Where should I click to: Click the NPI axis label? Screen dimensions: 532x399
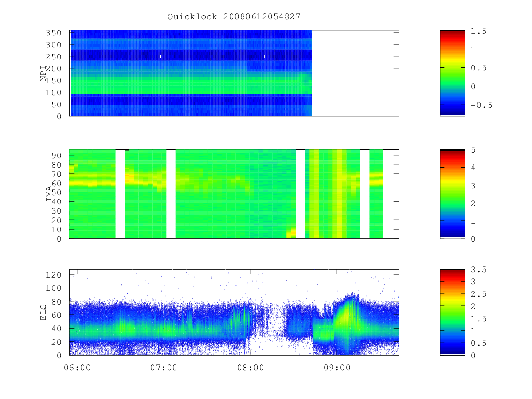point(43,73)
